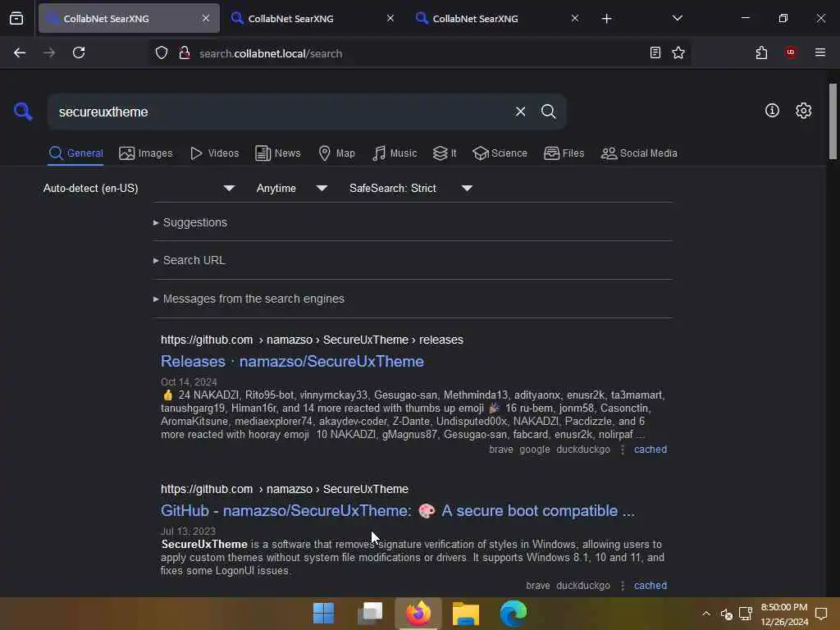Open the SafeSearch: Strict dropdown
Image resolution: width=840 pixels, height=630 pixels.
(x=410, y=188)
